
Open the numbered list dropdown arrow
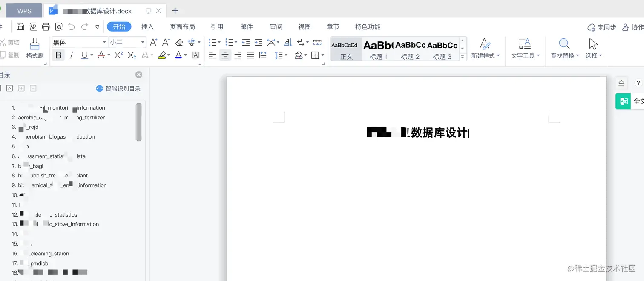(x=236, y=43)
